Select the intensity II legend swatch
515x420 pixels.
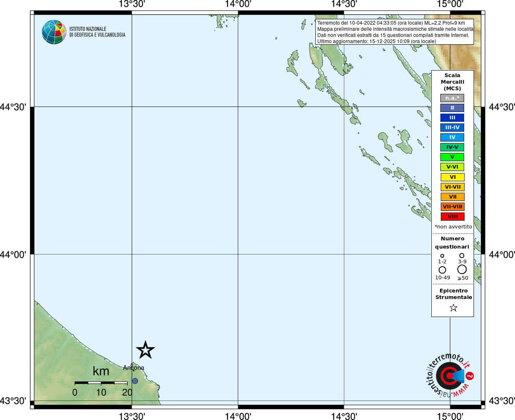pos(452,108)
